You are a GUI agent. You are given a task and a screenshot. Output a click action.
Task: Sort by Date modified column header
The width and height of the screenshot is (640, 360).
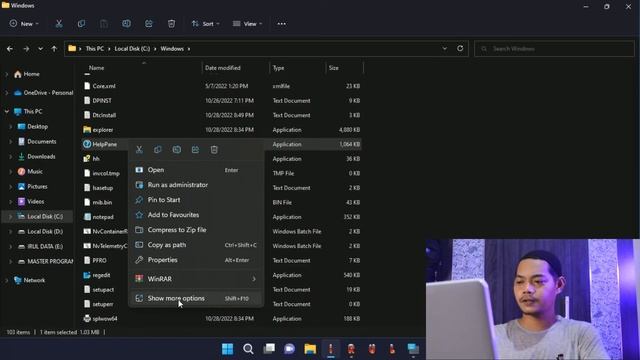coord(222,68)
